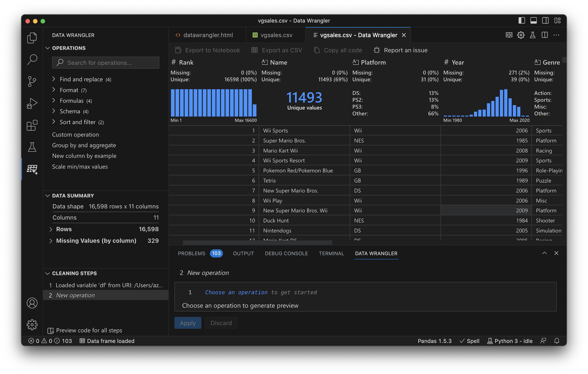588x374 pixels.
Task: Click the Report an issue icon
Action: pos(376,50)
